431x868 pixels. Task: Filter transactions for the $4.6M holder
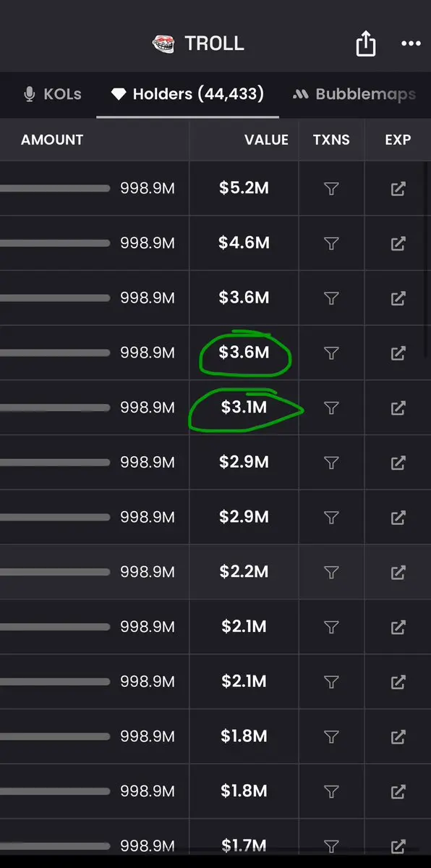(331, 243)
